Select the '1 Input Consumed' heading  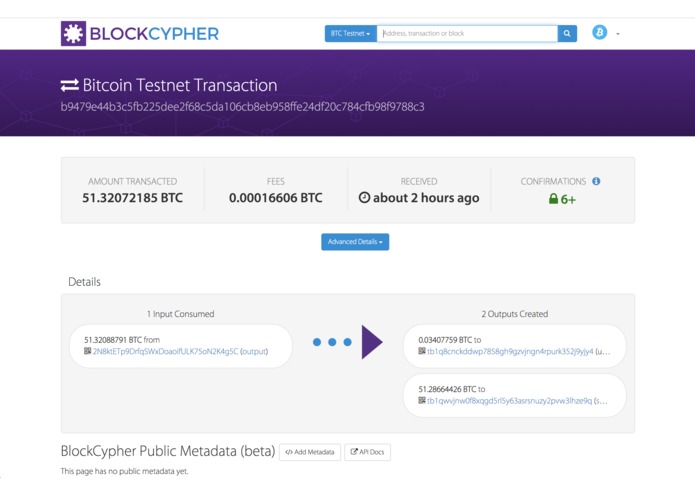(180, 314)
